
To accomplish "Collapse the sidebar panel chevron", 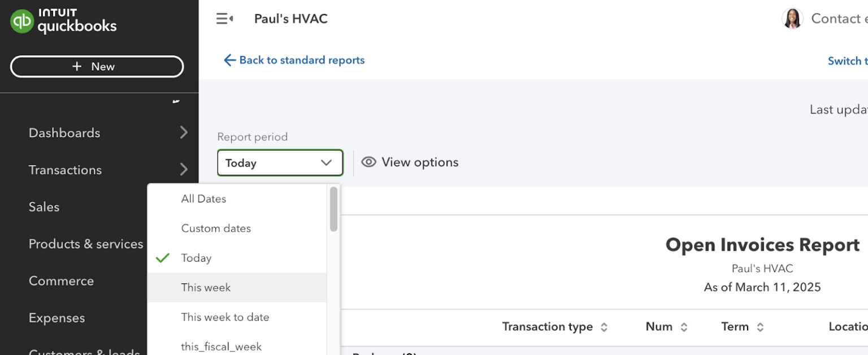I will point(176,102).
